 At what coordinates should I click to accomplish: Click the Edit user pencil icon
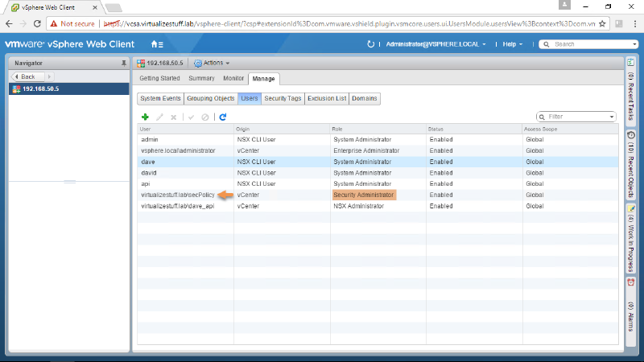click(x=159, y=117)
